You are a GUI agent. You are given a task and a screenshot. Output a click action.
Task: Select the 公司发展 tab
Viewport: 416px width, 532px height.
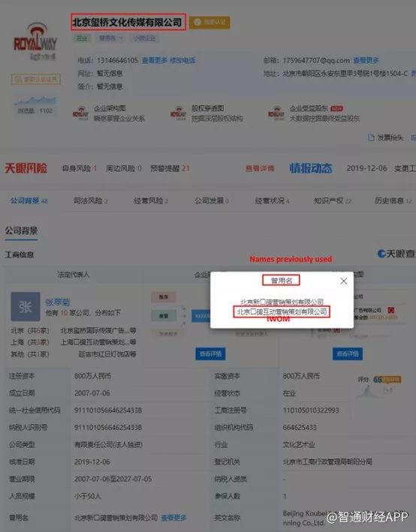coord(212,201)
